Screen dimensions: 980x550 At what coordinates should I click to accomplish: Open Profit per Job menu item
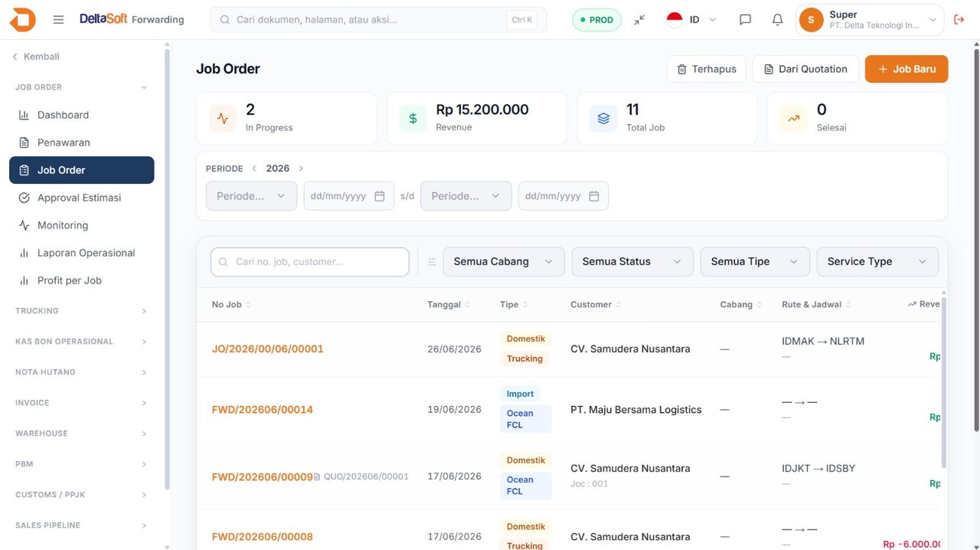click(81, 280)
